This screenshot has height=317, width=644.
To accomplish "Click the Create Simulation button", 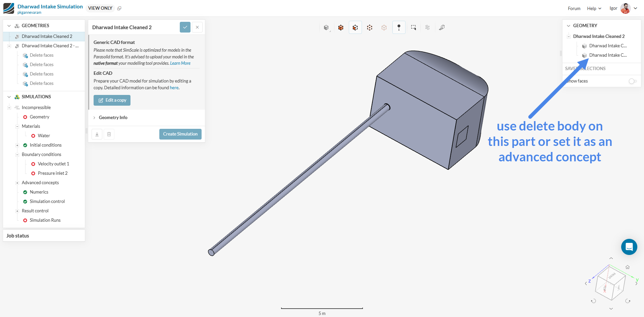I will pos(180,134).
